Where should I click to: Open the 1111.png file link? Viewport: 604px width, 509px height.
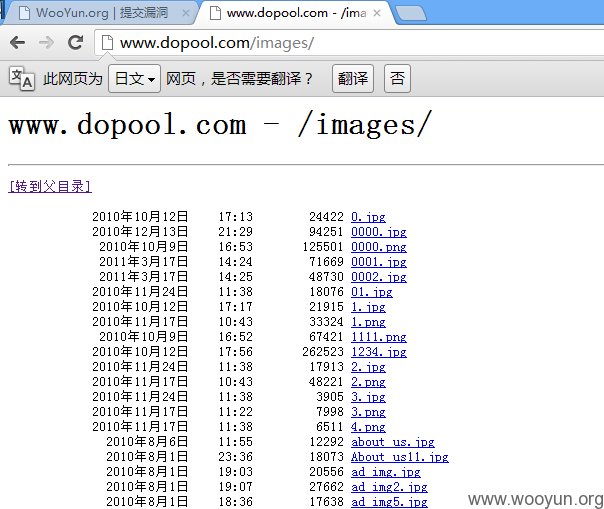[379, 337]
